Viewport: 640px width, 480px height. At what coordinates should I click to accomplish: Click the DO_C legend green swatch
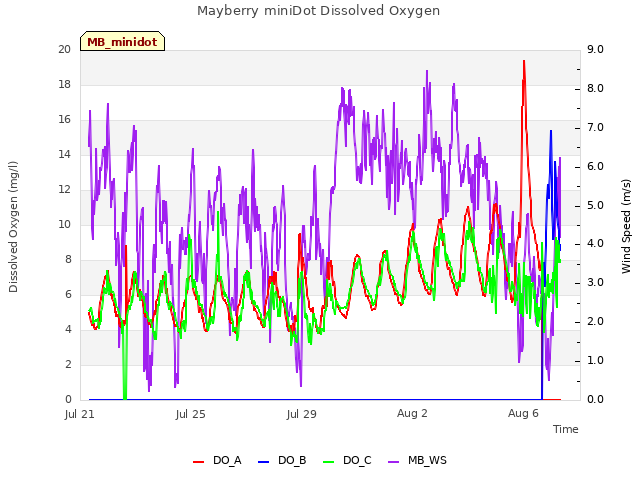tap(329, 462)
